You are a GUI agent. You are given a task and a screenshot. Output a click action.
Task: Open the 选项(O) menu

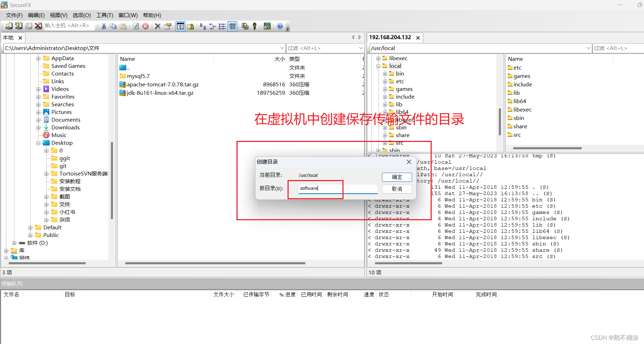82,15
